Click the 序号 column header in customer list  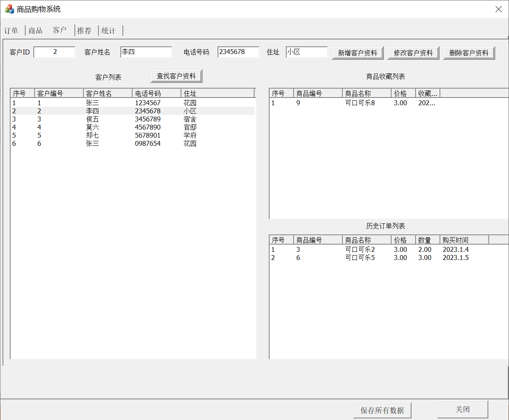[22, 93]
